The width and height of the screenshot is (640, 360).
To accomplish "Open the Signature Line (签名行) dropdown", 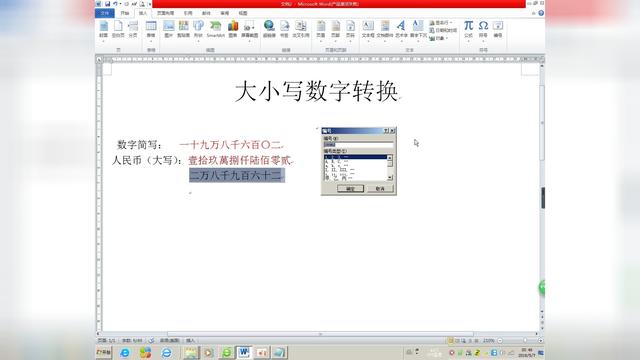I will [440, 23].
